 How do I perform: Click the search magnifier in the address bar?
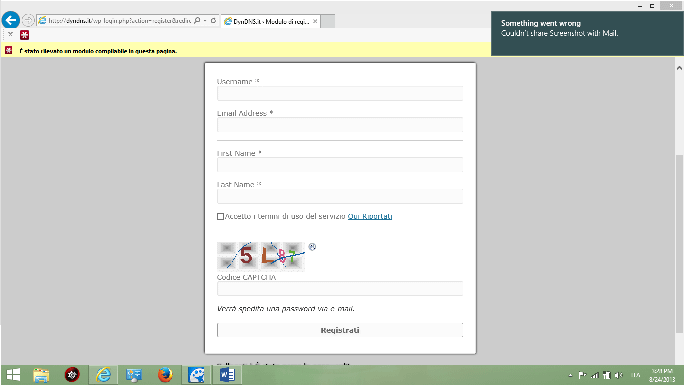(x=197, y=20)
